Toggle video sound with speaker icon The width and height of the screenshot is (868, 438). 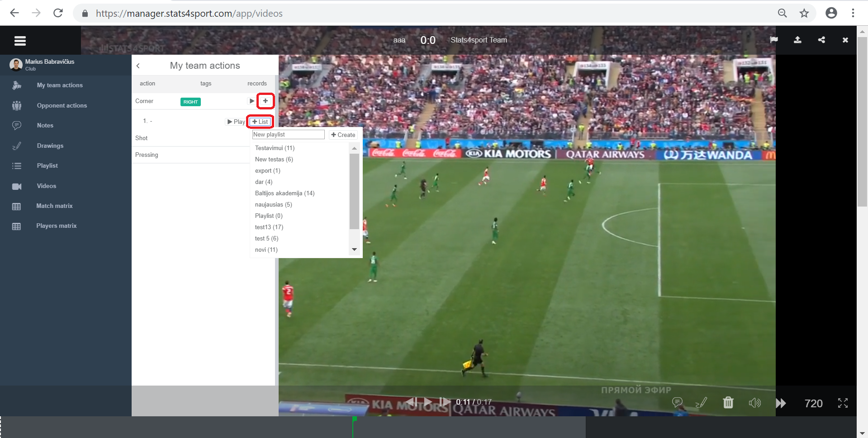(x=754, y=402)
